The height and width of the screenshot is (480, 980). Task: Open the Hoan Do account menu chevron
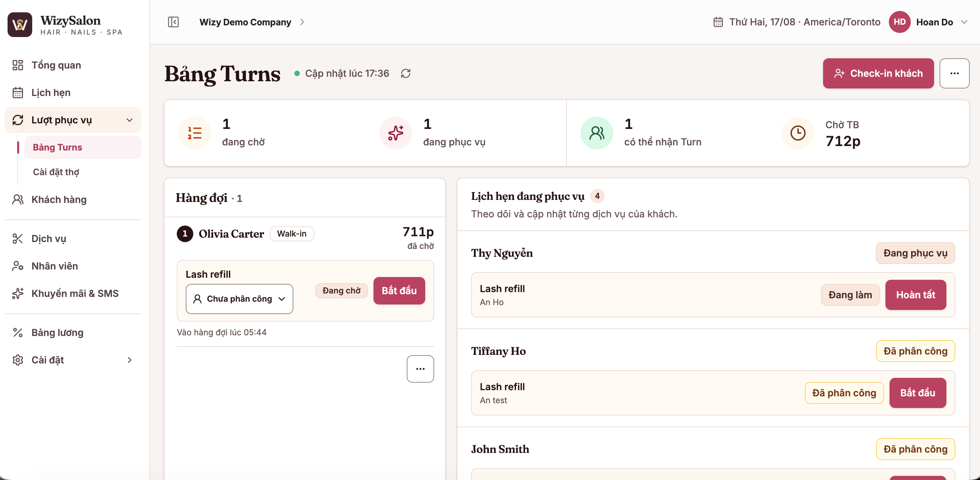(x=964, y=22)
